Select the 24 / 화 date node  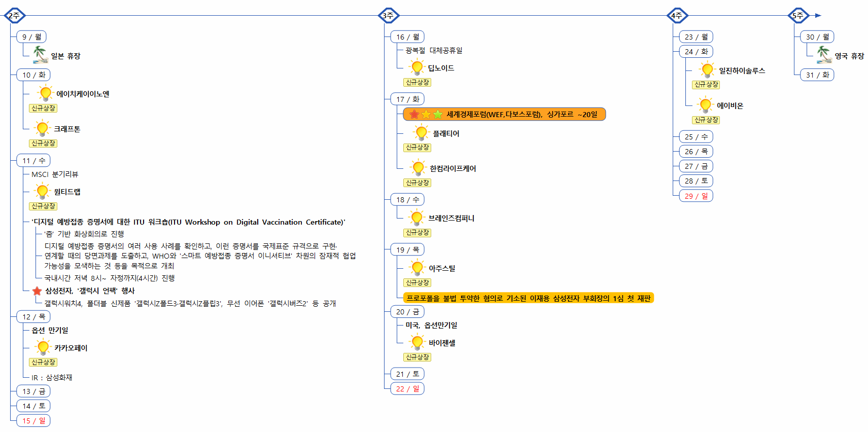tap(696, 51)
